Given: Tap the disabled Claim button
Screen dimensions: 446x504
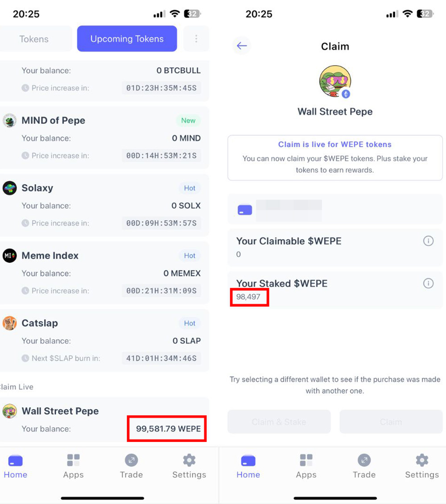Looking at the screenshot, I should pos(391,422).
